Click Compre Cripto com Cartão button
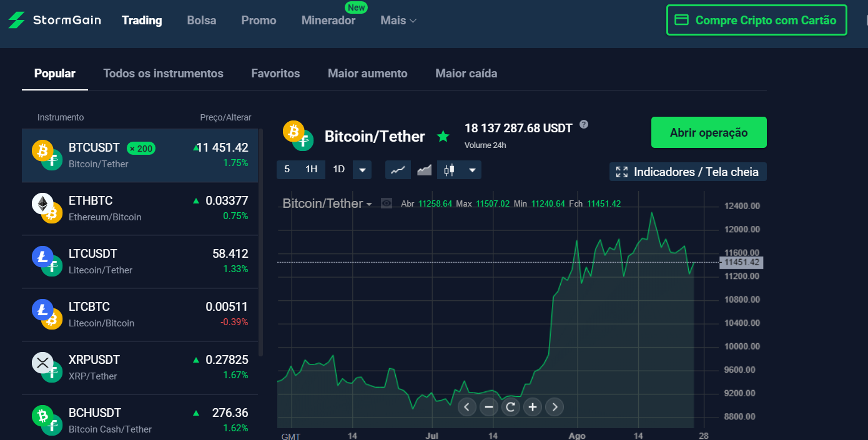 pyautogui.click(x=757, y=21)
